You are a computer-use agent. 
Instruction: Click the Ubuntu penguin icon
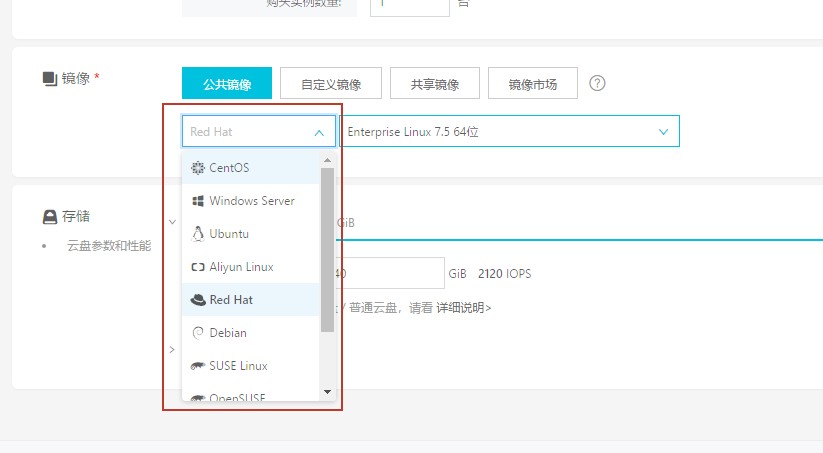click(x=197, y=234)
